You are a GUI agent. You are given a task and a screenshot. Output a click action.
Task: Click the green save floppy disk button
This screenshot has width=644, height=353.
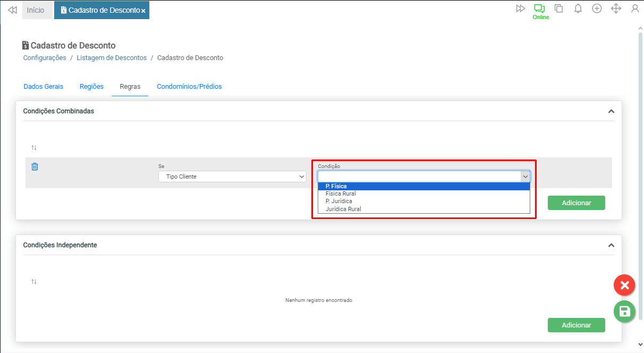[624, 312]
